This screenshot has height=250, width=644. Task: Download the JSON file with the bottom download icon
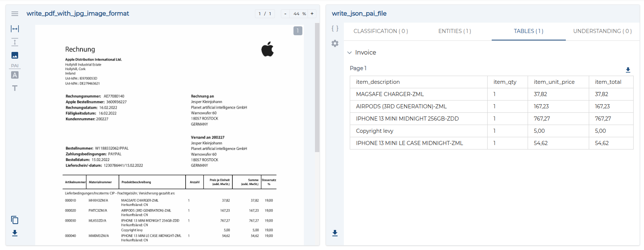[x=335, y=233]
